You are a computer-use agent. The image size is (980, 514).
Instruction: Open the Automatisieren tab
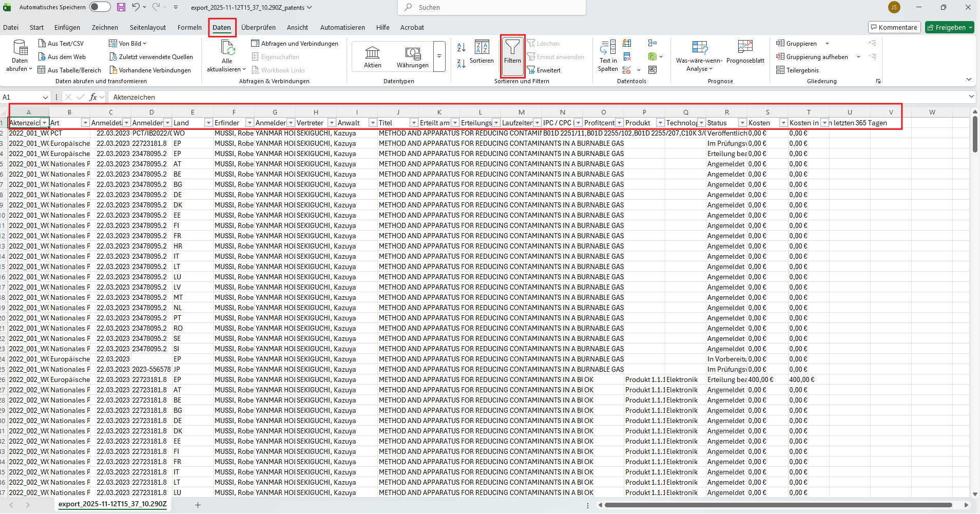click(342, 28)
